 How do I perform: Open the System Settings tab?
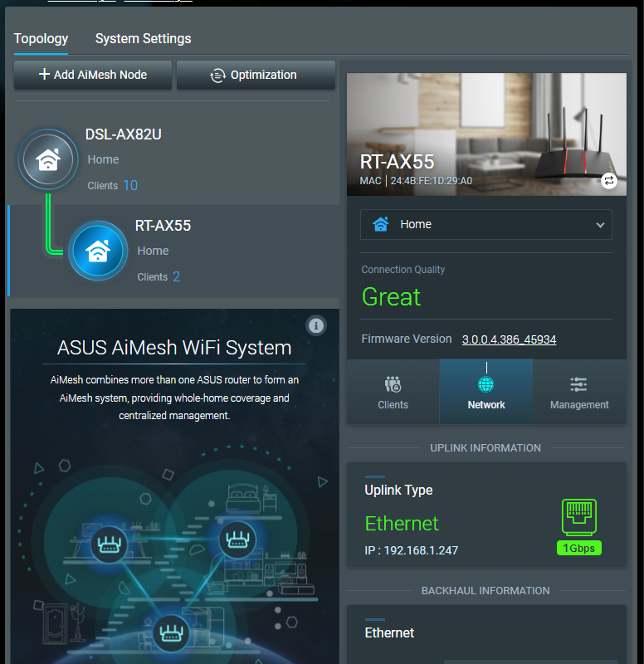coord(143,39)
